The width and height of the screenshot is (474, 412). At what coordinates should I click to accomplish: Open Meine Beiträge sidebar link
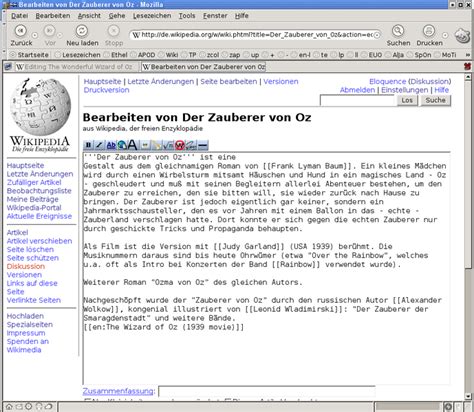[x=32, y=199]
